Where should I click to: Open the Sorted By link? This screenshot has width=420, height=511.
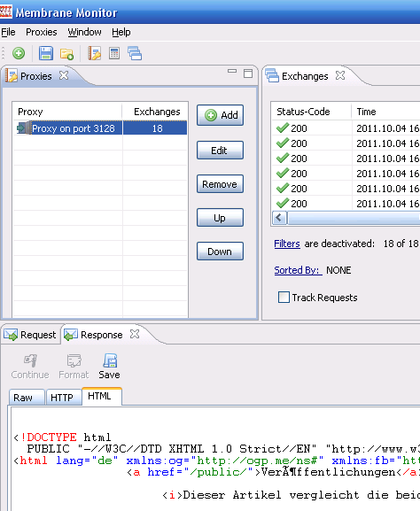[x=298, y=270]
